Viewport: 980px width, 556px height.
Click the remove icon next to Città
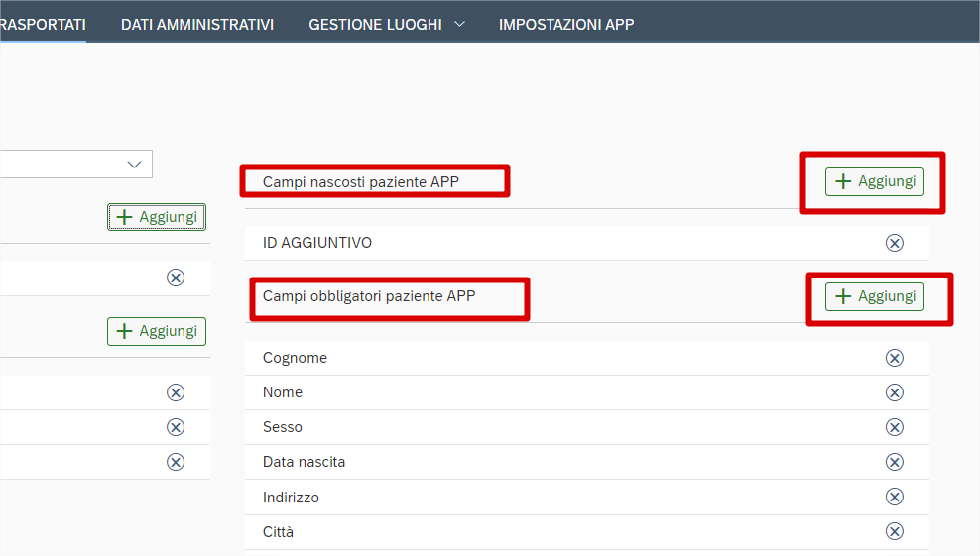(x=894, y=531)
